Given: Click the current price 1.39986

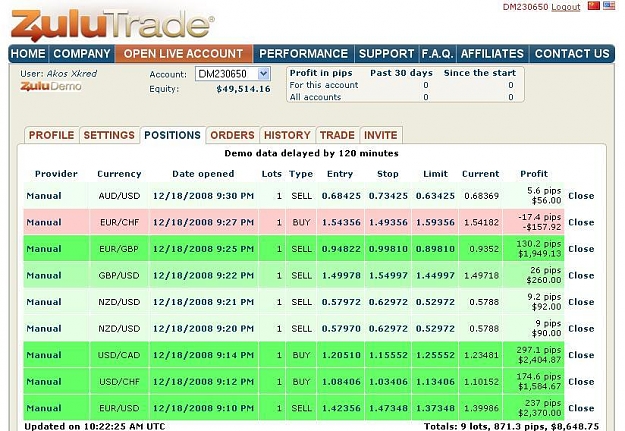Looking at the screenshot, I should click(482, 408).
